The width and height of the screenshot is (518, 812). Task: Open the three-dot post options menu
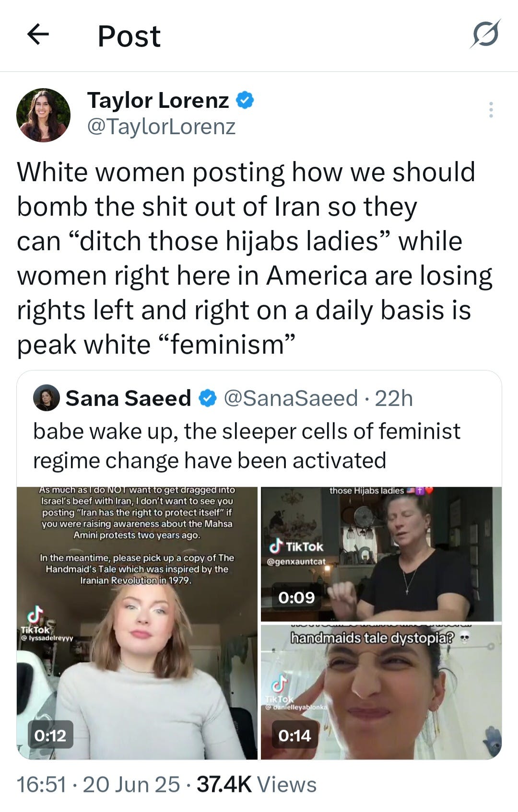[x=491, y=110]
